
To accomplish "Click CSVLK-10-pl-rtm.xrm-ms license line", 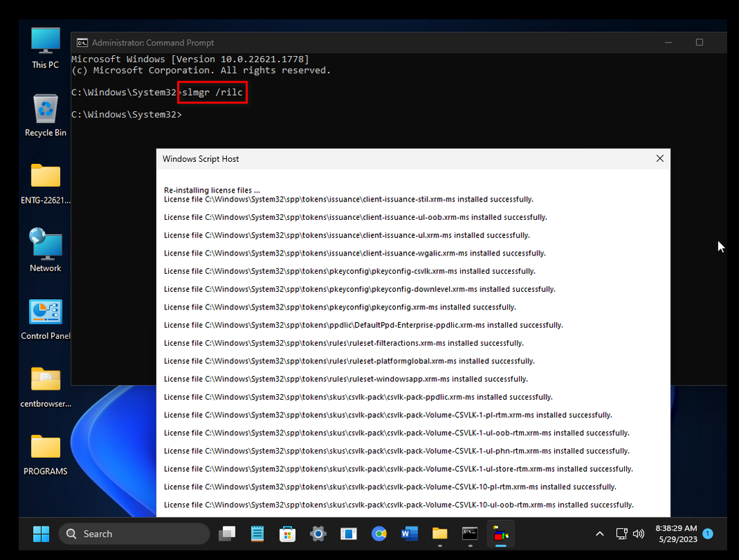I will click(390, 486).
